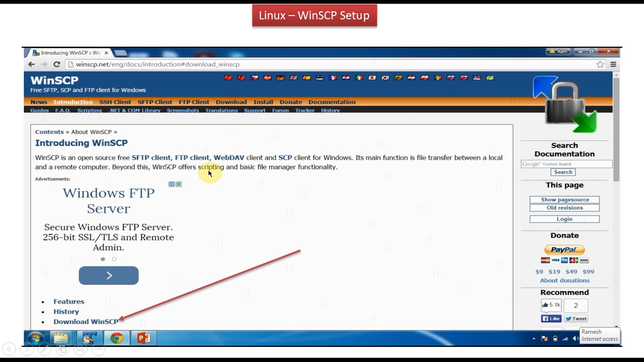Image resolution: width=644 pixels, height=362 pixels.
Task: Open the FTP Client menu item
Action: click(194, 102)
